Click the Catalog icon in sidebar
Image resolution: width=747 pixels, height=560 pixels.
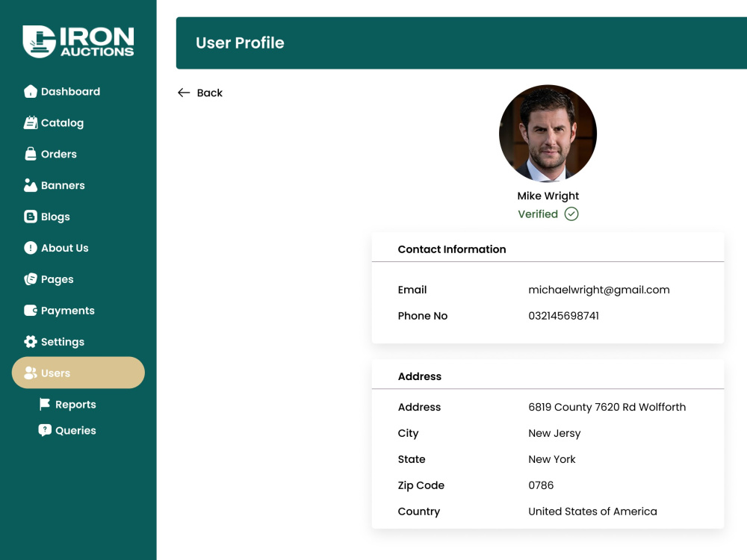(31, 123)
